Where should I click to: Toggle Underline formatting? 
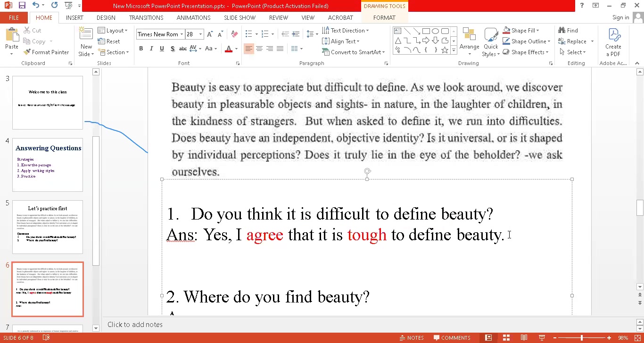(x=162, y=49)
